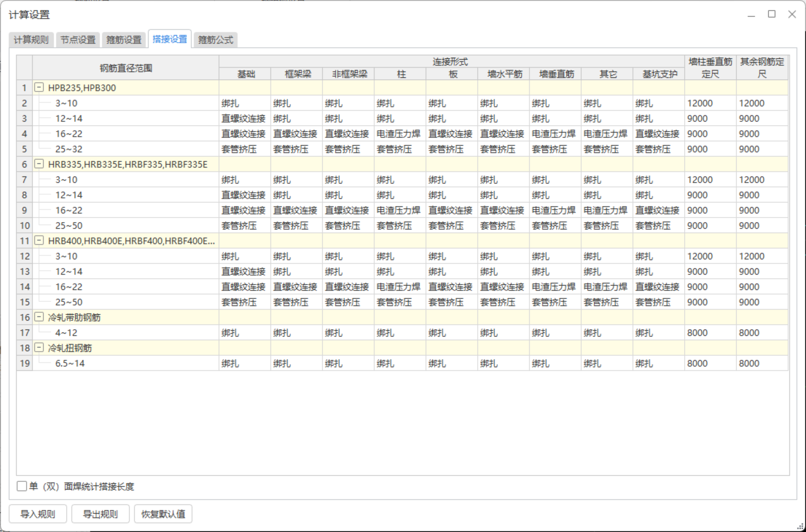
Task: Switch to the 计算规则 tab
Action: coord(31,40)
